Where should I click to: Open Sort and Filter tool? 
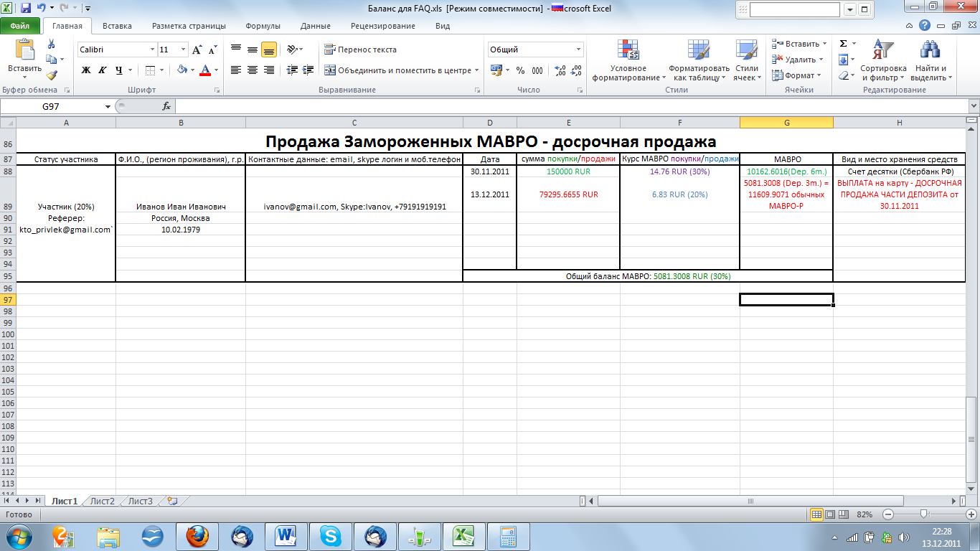point(883,61)
